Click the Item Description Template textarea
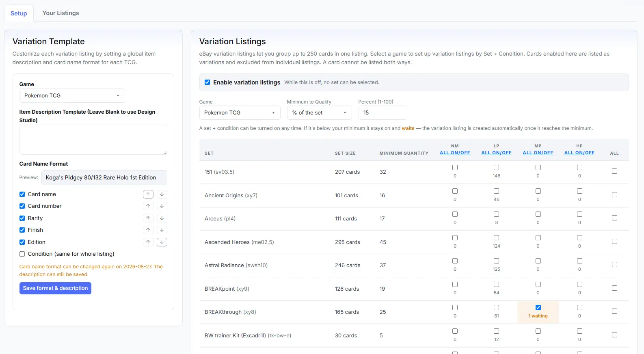This screenshot has height=354, width=644. click(x=93, y=140)
